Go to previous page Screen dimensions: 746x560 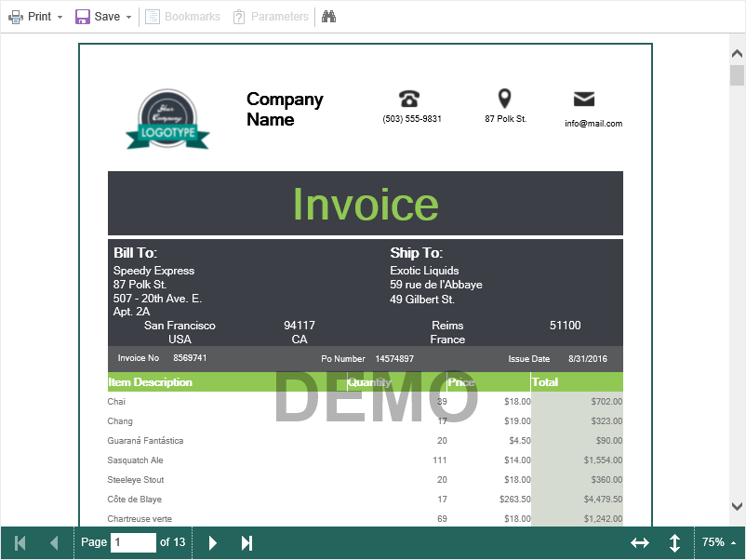tap(54, 542)
